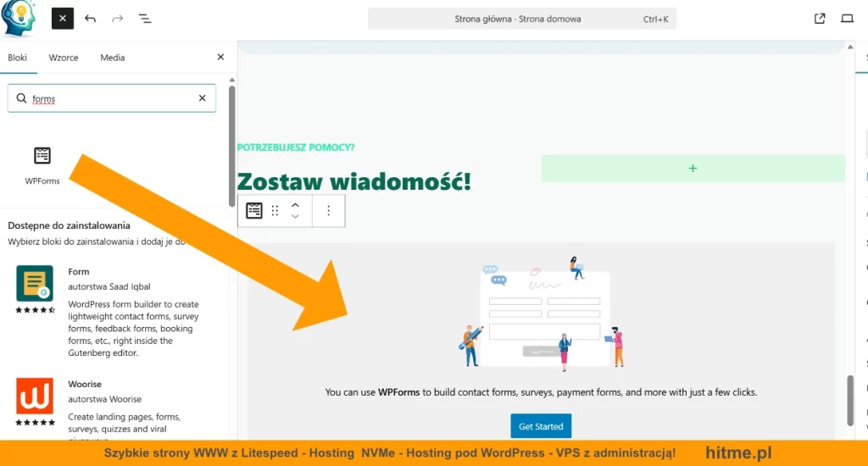Move the block up
Screen dimensions: 868x466
(295, 205)
